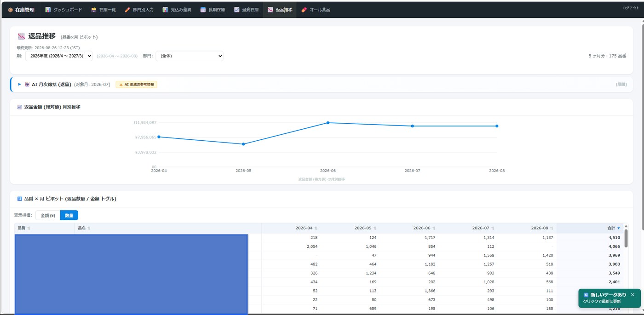Click the 2026-08 chart data point

tap(497, 126)
